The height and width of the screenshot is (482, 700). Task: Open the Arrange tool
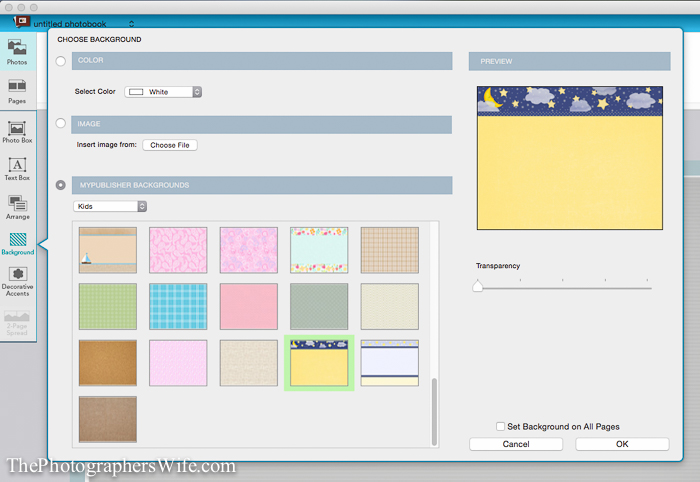(17, 207)
